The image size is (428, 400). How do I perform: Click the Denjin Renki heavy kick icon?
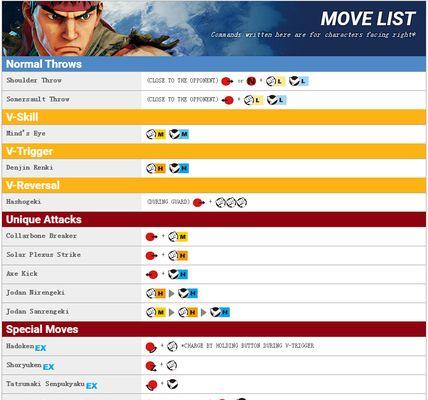click(x=179, y=168)
